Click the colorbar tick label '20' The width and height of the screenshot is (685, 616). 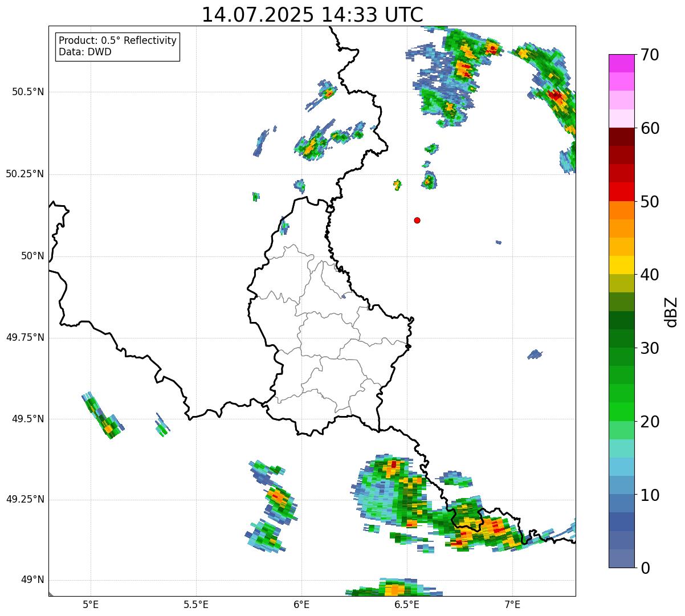pos(650,422)
